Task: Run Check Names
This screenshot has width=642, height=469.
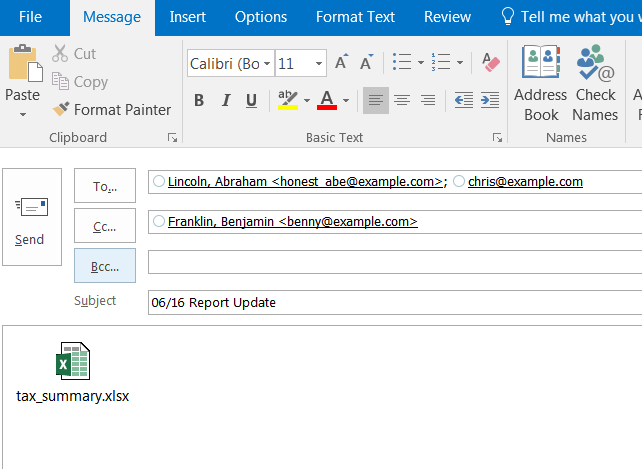Action: coord(595,84)
